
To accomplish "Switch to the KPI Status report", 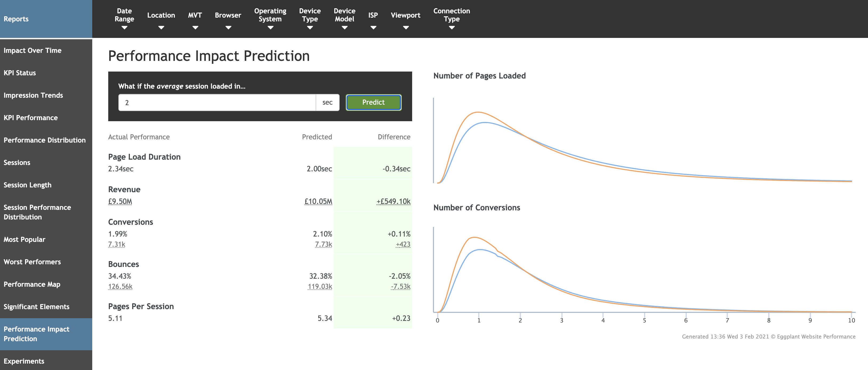I will point(19,73).
